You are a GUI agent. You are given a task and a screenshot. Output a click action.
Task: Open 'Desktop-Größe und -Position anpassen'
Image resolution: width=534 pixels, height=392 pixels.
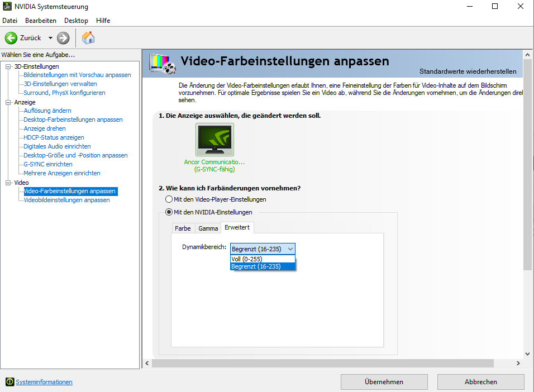tap(75, 155)
